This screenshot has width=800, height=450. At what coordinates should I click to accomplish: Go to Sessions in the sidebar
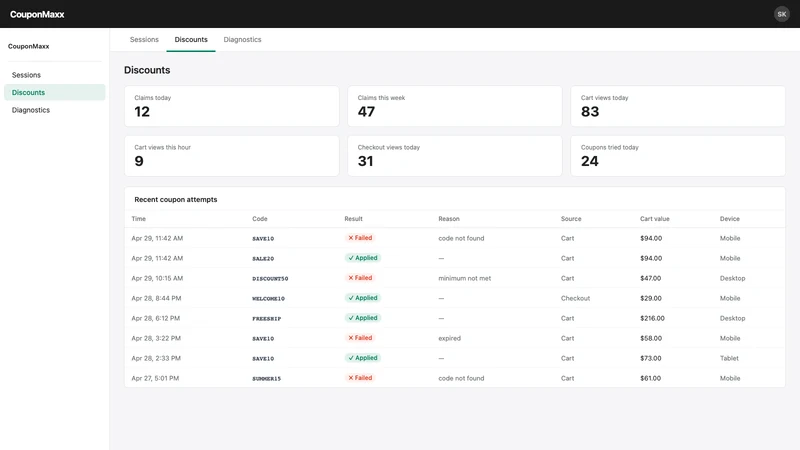point(55,75)
